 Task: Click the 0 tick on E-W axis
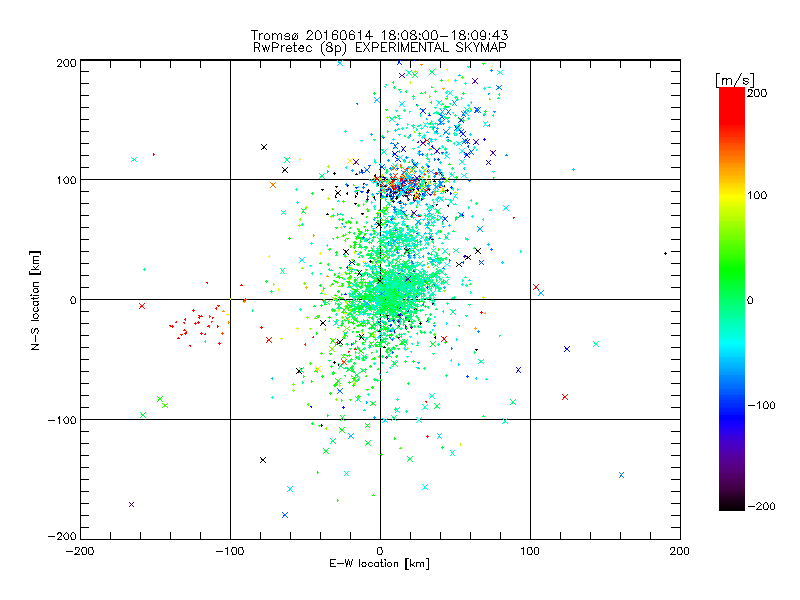[380, 551]
